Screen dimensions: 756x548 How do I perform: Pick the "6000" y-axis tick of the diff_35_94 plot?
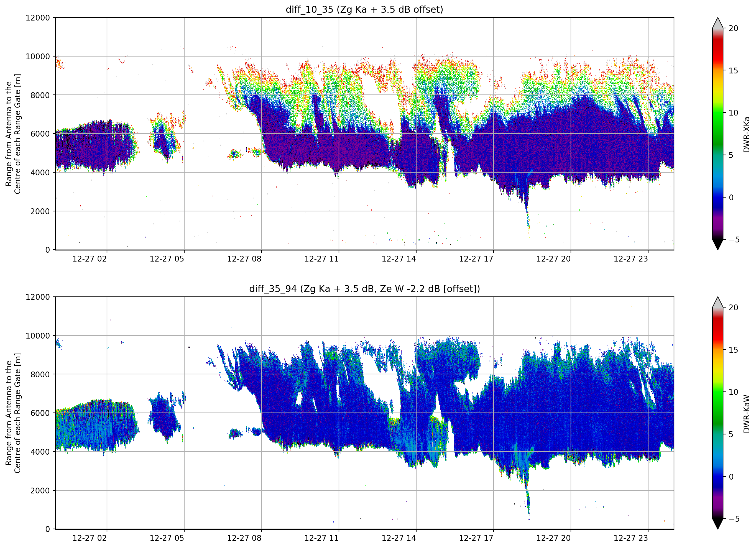(x=40, y=413)
